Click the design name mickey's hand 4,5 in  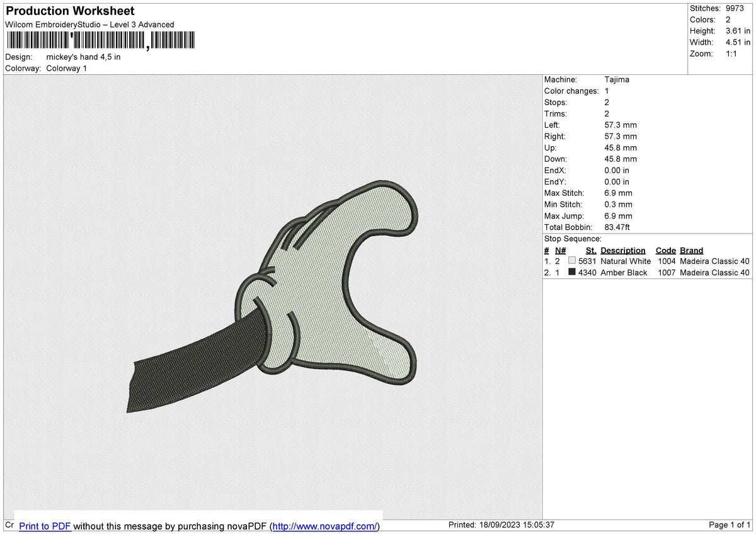[84, 57]
